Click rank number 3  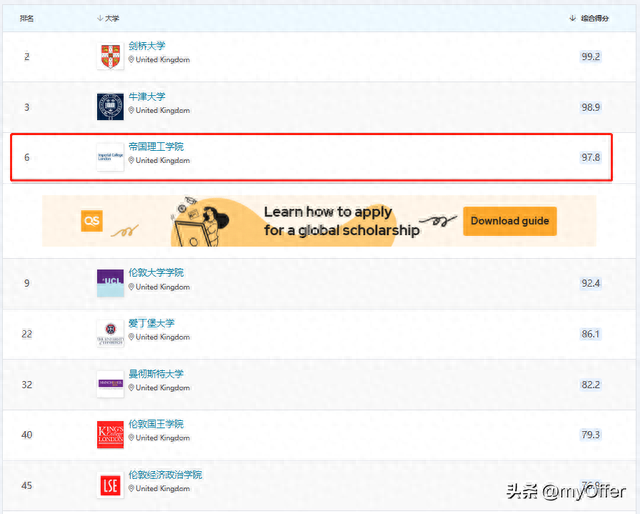pos(27,107)
